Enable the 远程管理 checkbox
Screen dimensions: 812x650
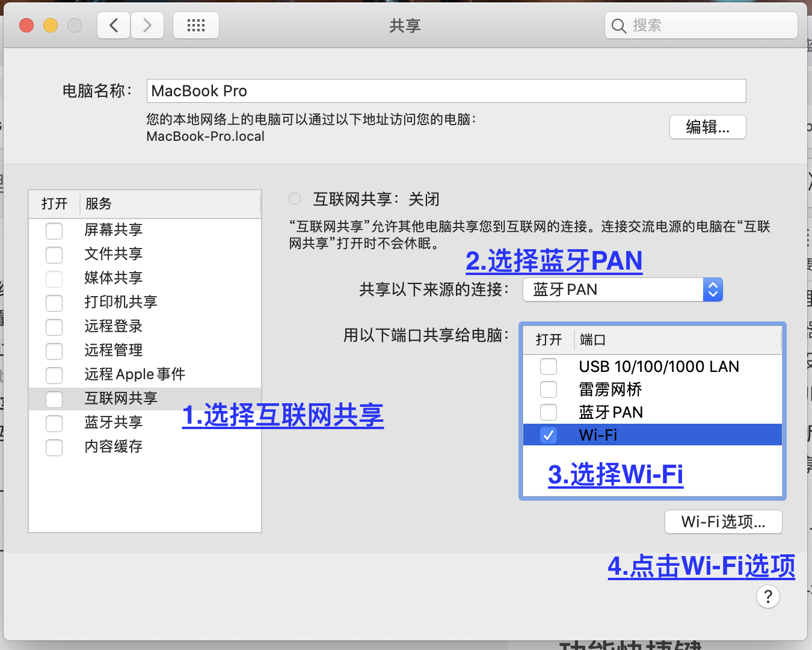(x=54, y=351)
